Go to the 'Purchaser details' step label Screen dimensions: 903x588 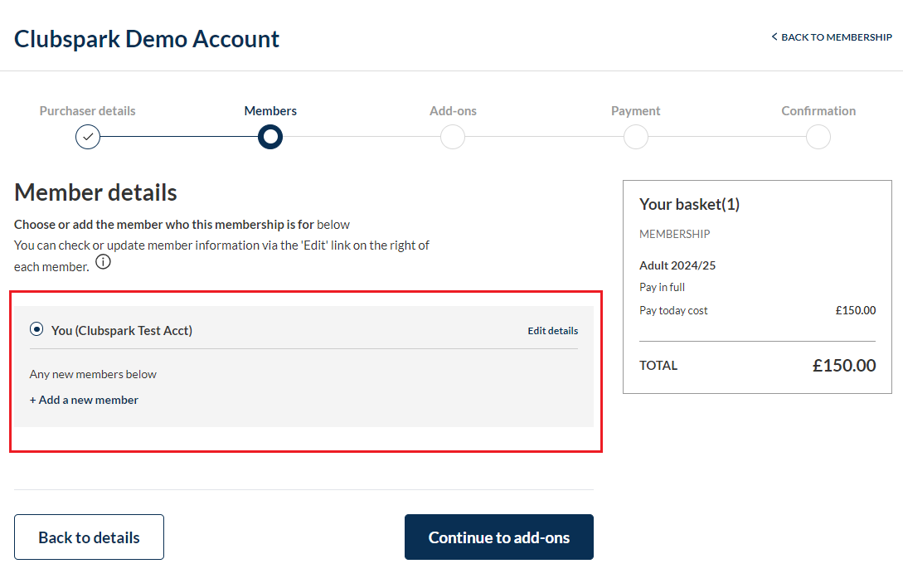88,110
